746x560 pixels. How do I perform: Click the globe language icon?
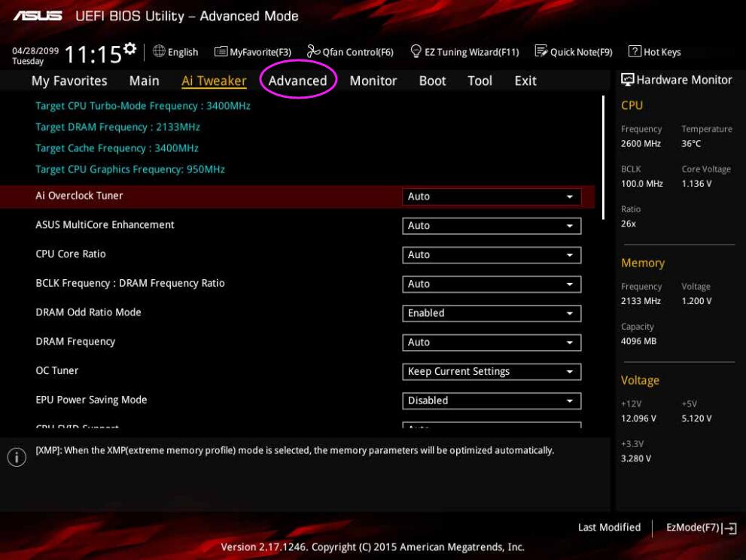159,51
